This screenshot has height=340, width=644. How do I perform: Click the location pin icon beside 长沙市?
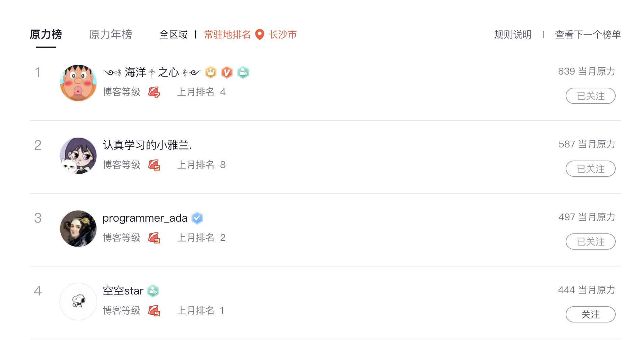pyautogui.click(x=260, y=34)
